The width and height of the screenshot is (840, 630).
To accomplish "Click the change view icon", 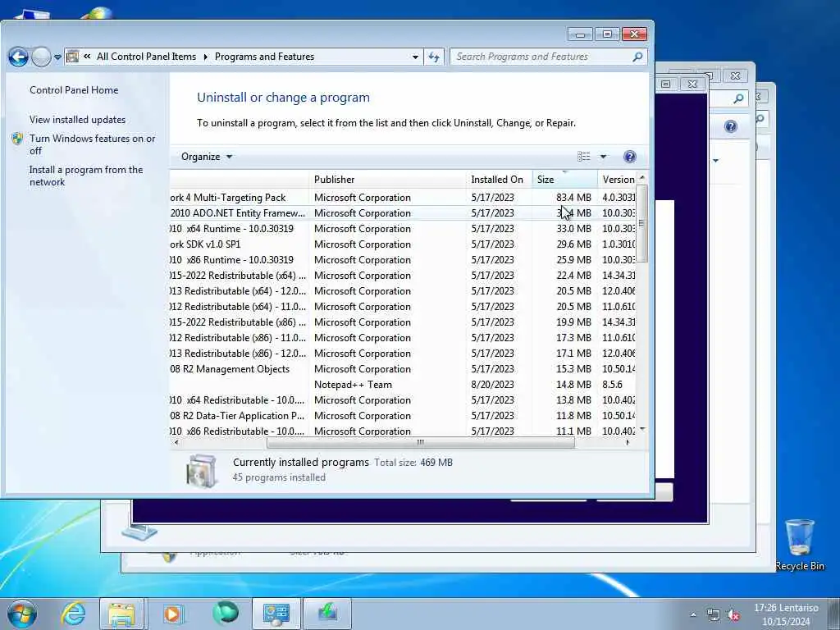I will pos(584,157).
